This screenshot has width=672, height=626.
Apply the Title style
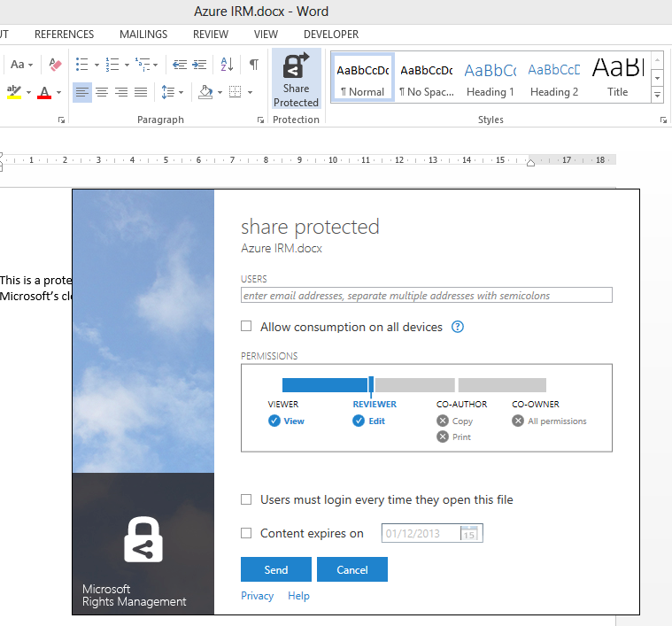tap(618, 78)
